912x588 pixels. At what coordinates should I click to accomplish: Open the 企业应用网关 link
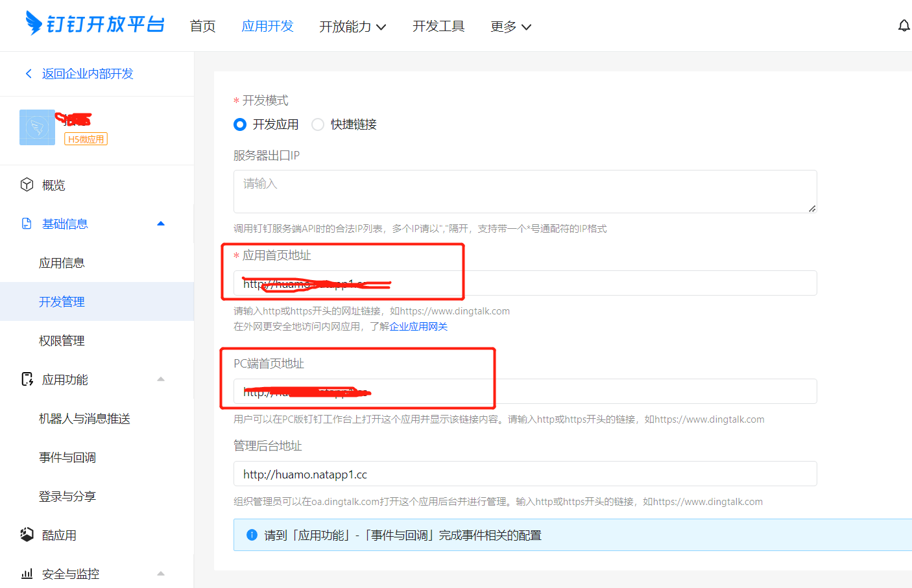pyautogui.click(x=418, y=326)
